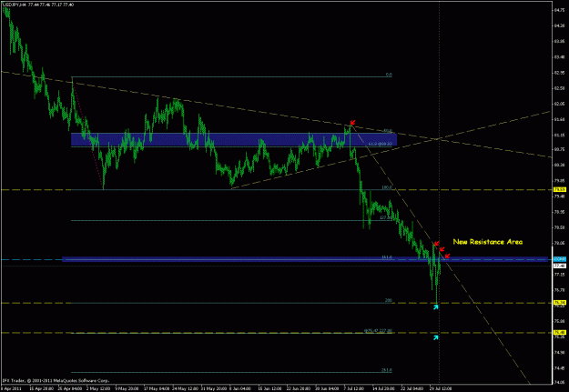
Task: Click the 22 Jul 04:00 time label
Action: pos(411,387)
